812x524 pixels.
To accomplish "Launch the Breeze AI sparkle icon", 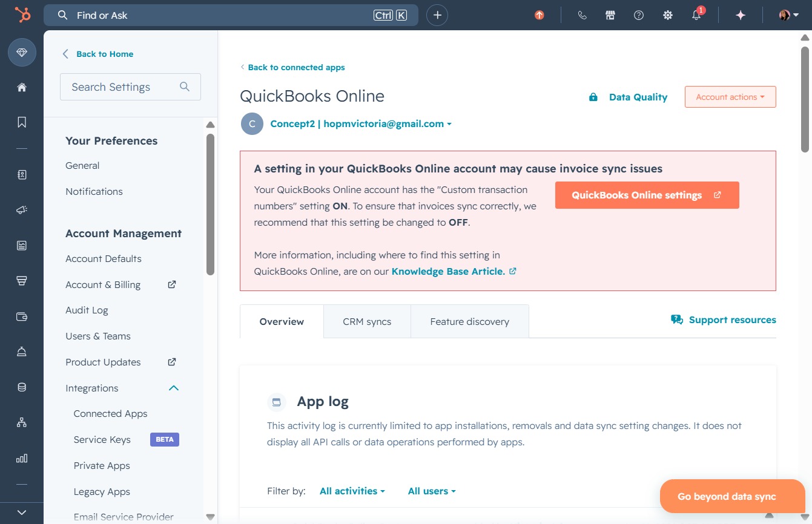I will 740,15.
